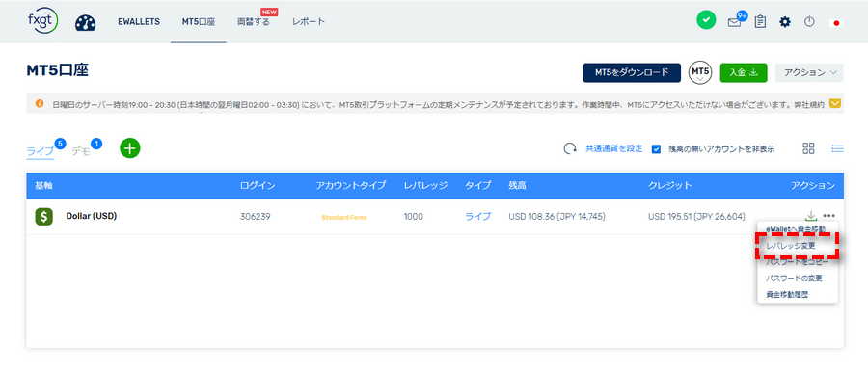The image size is (868, 372).
Task: Click the 共通通貨を設定 link
Action: [614, 148]
